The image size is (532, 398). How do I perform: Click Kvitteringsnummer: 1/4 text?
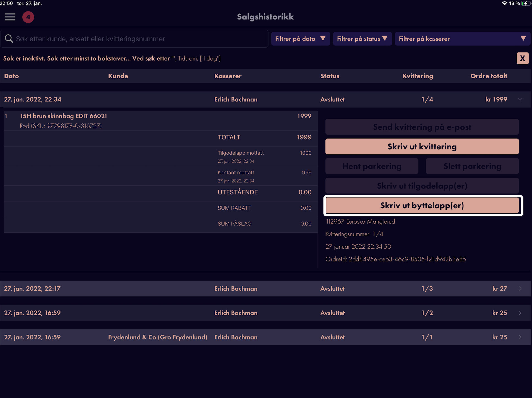pos(354,234)
